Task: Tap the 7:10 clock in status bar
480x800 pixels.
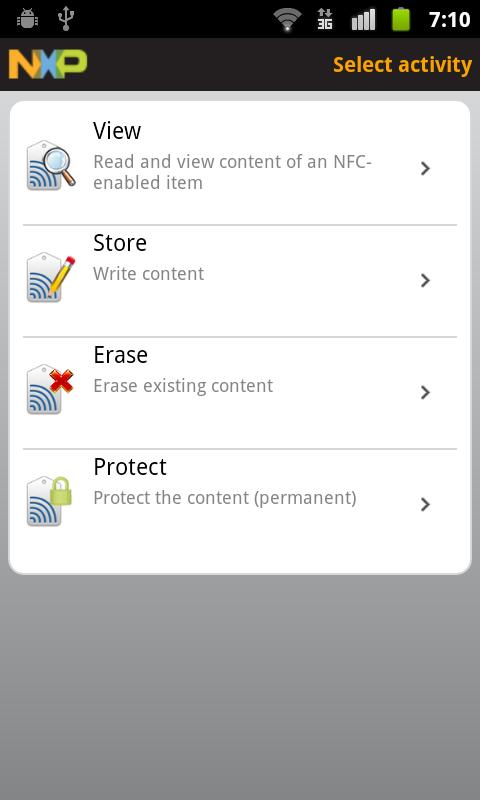Action: [449, 19]
